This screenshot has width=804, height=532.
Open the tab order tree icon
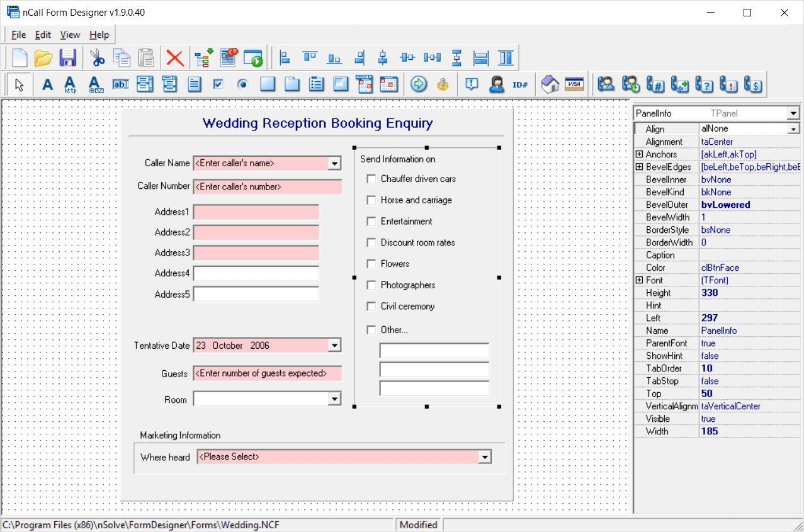[203, 58]
